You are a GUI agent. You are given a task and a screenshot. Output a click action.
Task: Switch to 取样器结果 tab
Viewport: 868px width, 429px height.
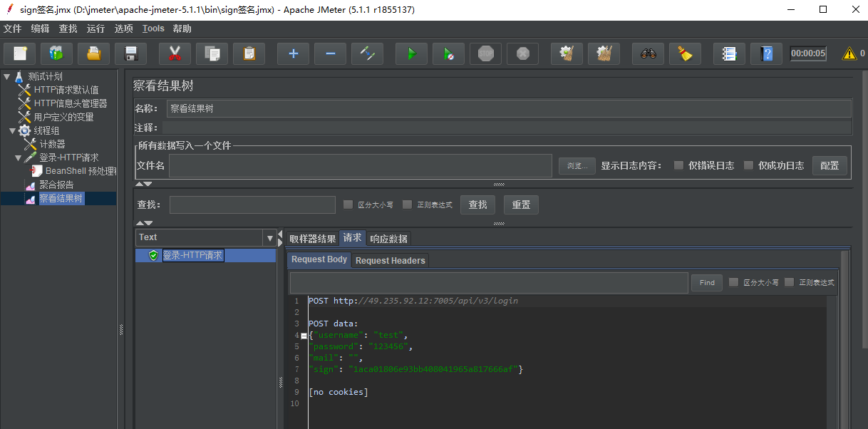click(312, 239)
